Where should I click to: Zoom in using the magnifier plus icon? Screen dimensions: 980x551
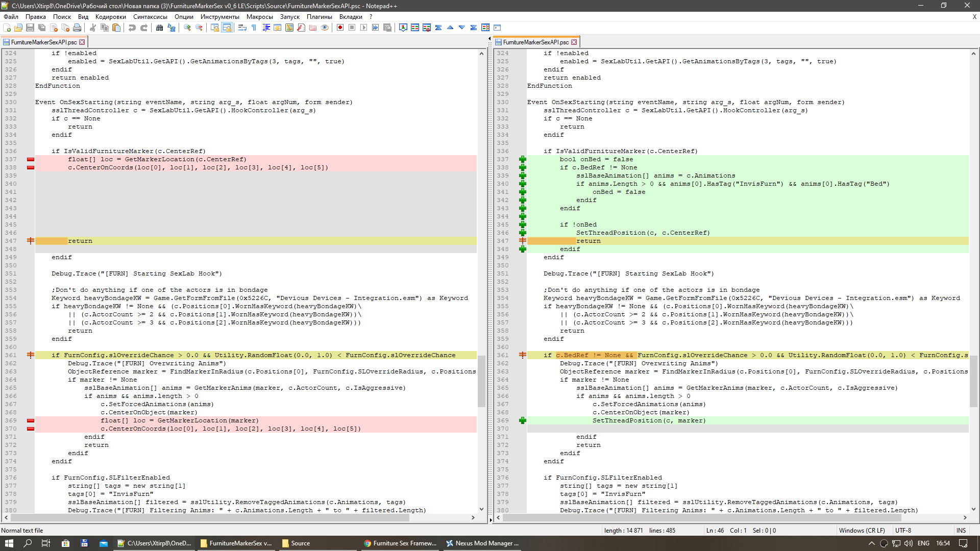click(x=187, y=28)
